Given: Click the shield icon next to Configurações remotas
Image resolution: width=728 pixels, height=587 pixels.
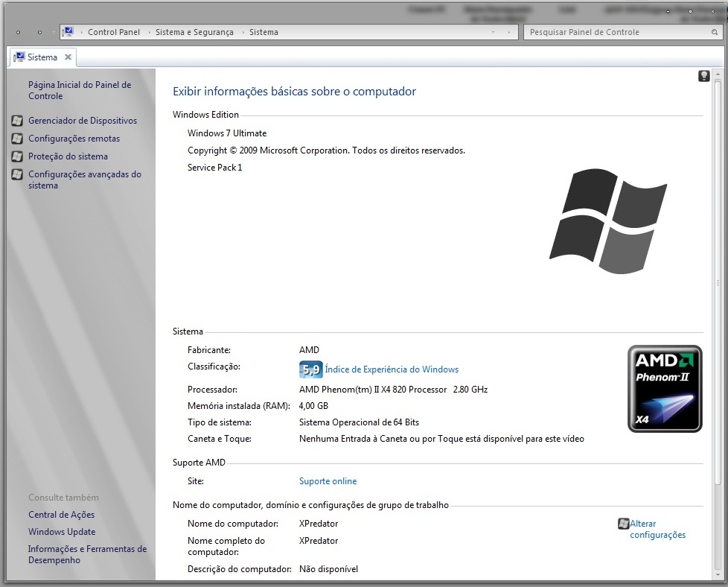Looking at the screenshot, I should (17, 139).
